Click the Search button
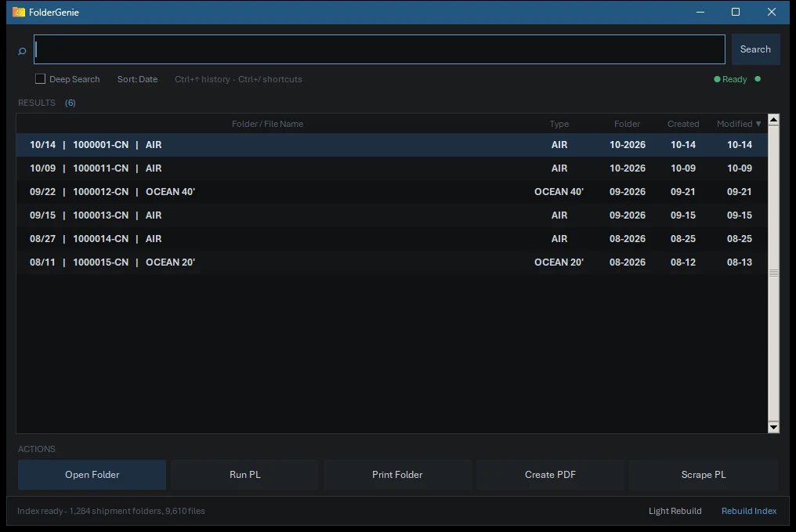This screenshot has height=532, width=796. [755, 49]
